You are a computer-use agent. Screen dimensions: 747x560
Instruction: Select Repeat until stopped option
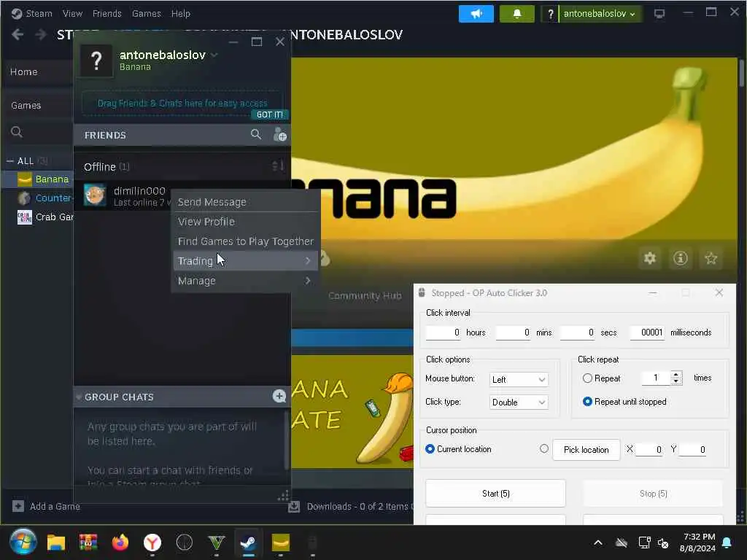(587, 402)
